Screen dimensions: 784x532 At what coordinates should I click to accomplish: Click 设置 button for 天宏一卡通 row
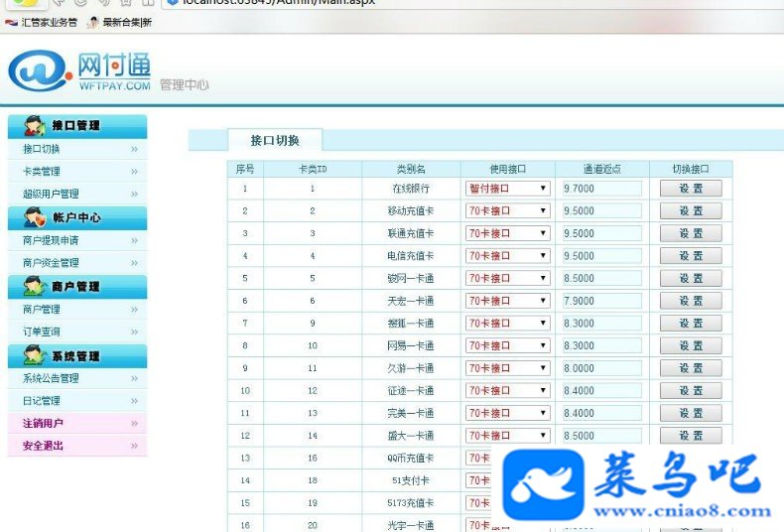691,301
